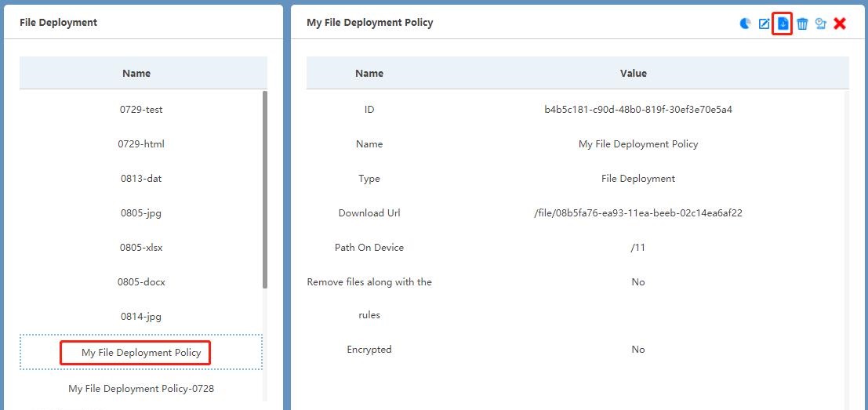Click the policy ID value
868x410 pixels.
[x=637, y=110]
